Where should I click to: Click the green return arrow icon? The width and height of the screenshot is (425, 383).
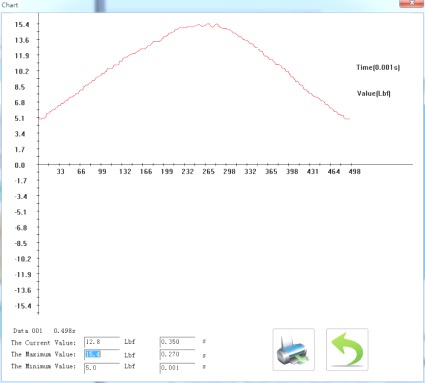[347, 349]
